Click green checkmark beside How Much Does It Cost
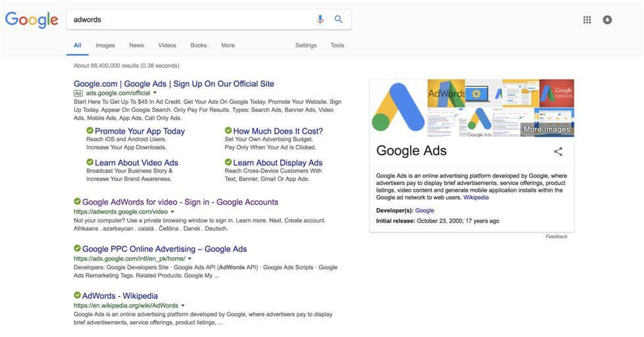The width and height of the screenshot is (644, 337). click(228, 130)
